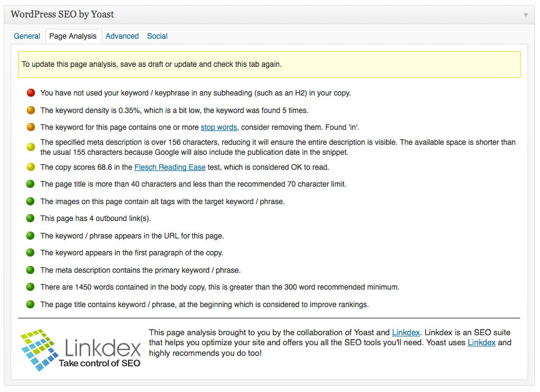Click text 'The keyword appears in the first paragraph'
The image size is (540, 392).
(112, 253)
